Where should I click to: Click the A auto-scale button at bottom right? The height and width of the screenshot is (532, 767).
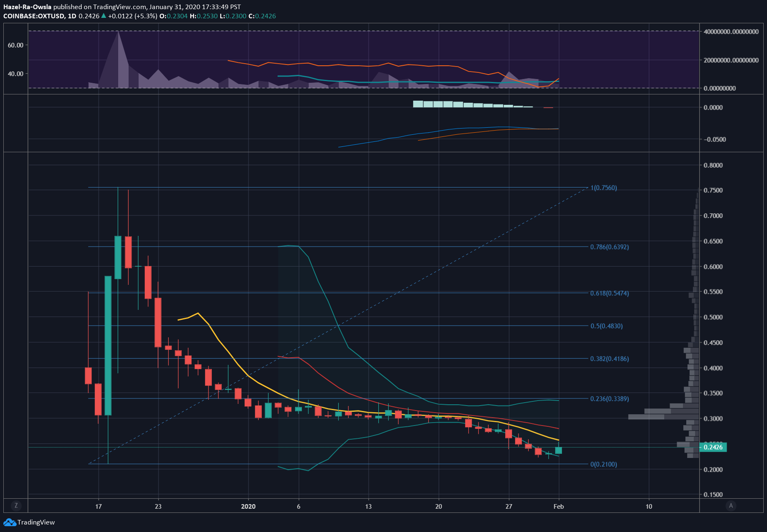tap(731, 506)
